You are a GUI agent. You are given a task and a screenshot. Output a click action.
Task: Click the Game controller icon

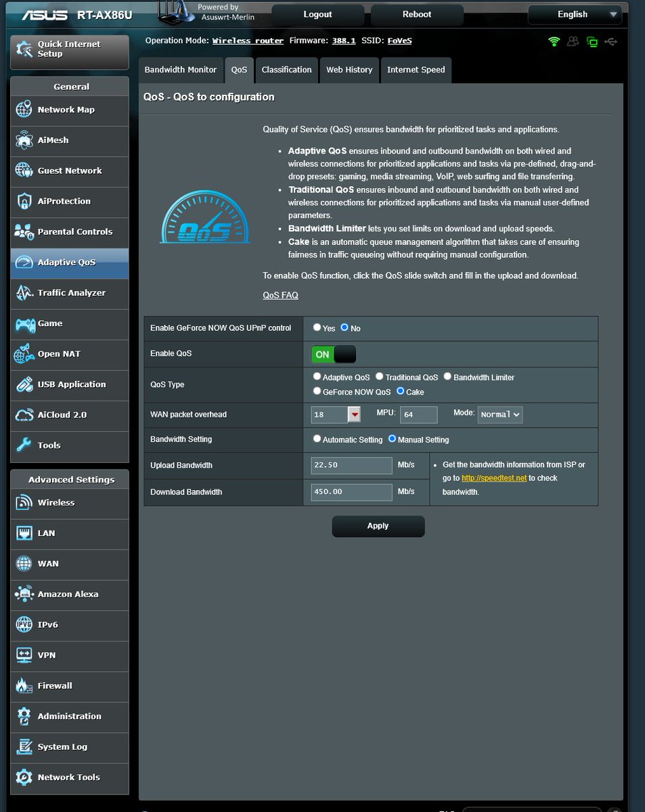(25, 323)
